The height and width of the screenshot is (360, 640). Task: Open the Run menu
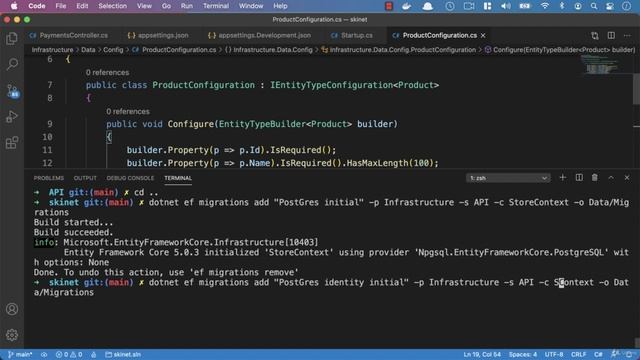187,6
